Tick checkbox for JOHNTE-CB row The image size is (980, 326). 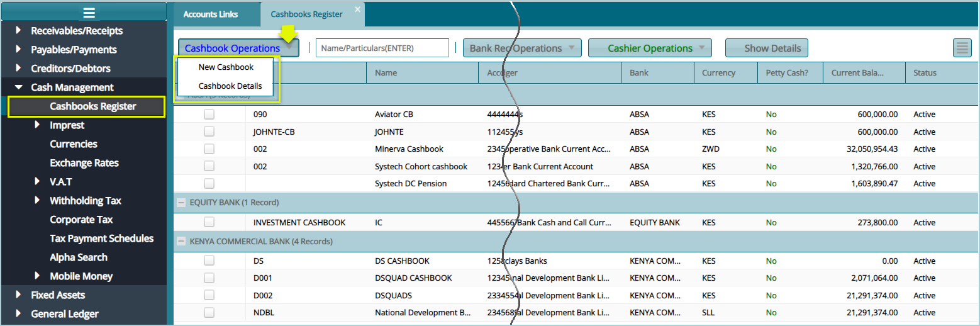click(209, 132)
